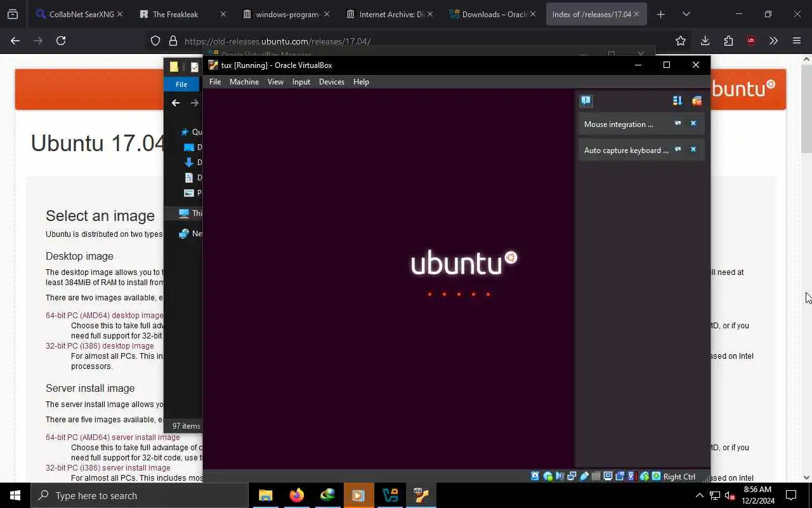Click the uBlock Origin toolbar icon
Image resolution: width=812 pixels, height=508 pixels.
(x=751, y=41)
